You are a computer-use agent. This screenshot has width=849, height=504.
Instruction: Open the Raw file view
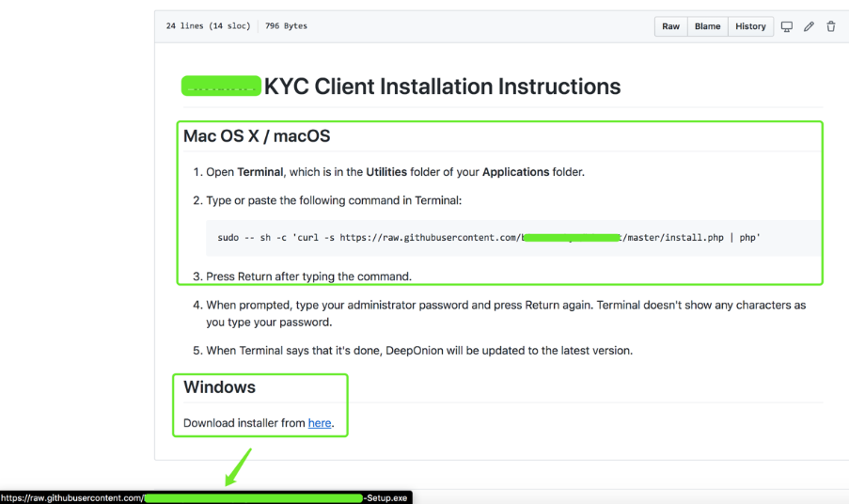tap(670, 26)
